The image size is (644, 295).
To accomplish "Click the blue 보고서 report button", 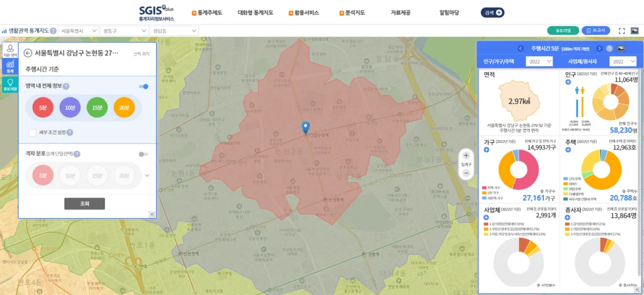I will point(596,30).
